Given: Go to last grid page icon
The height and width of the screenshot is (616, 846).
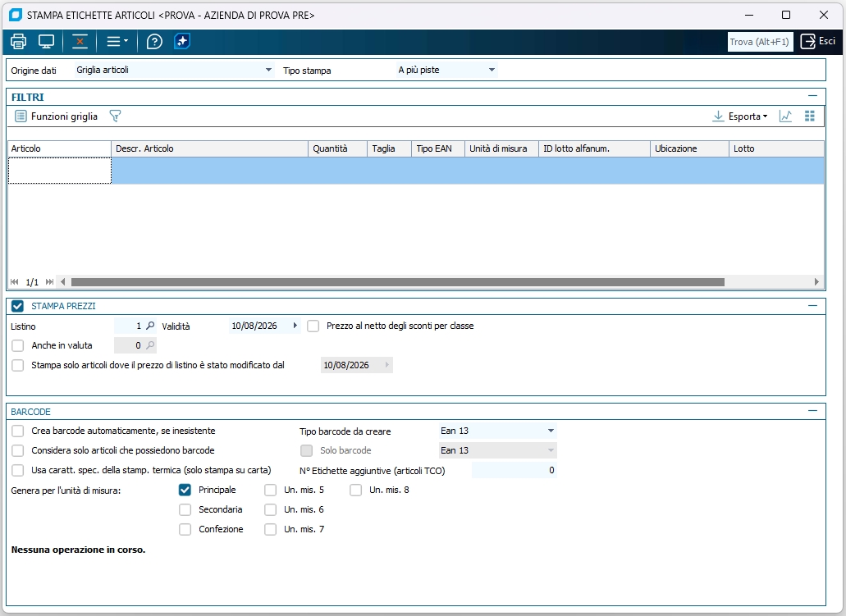Looking at the screenshot, I should pyautogui.click(x=49, y=281).
